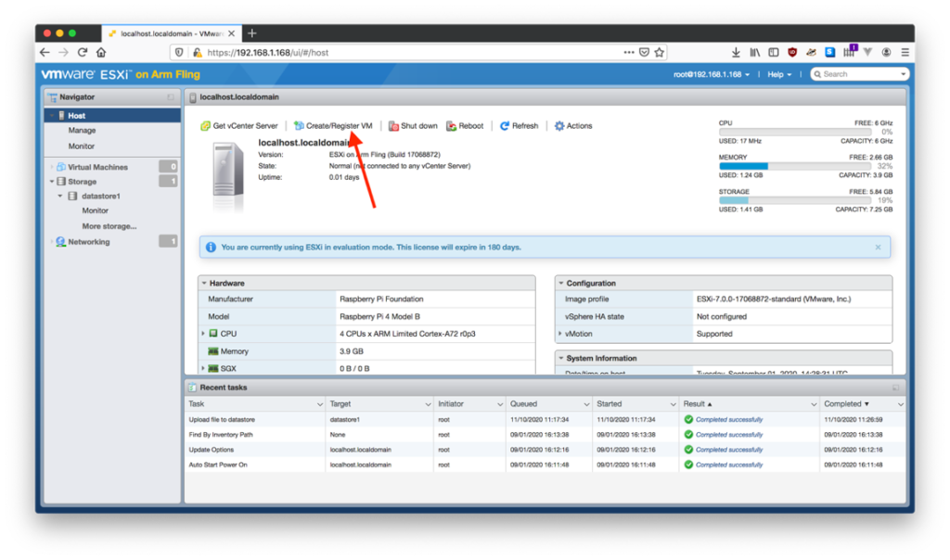Click the memory usage bar

click(795, 166)
